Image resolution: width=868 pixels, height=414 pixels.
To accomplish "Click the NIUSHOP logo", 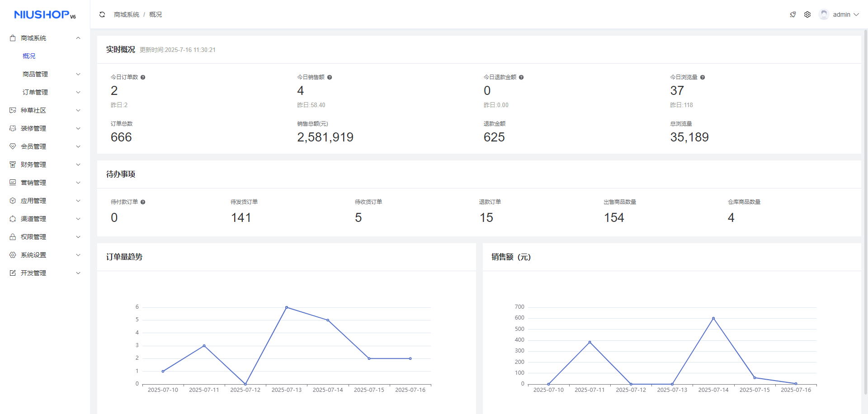I will click(x=45, y=15).
